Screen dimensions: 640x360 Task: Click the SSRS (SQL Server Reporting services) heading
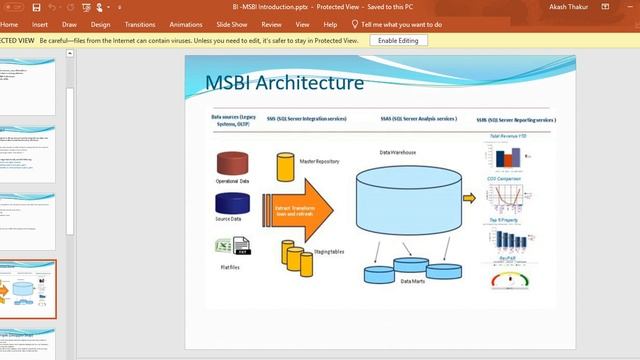coord(516,120)
